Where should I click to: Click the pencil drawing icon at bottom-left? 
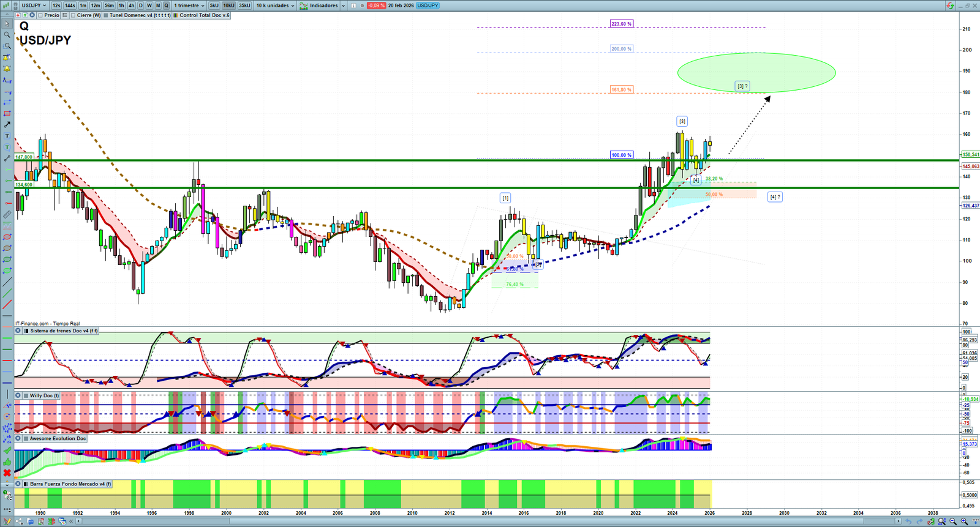[7, 521]
